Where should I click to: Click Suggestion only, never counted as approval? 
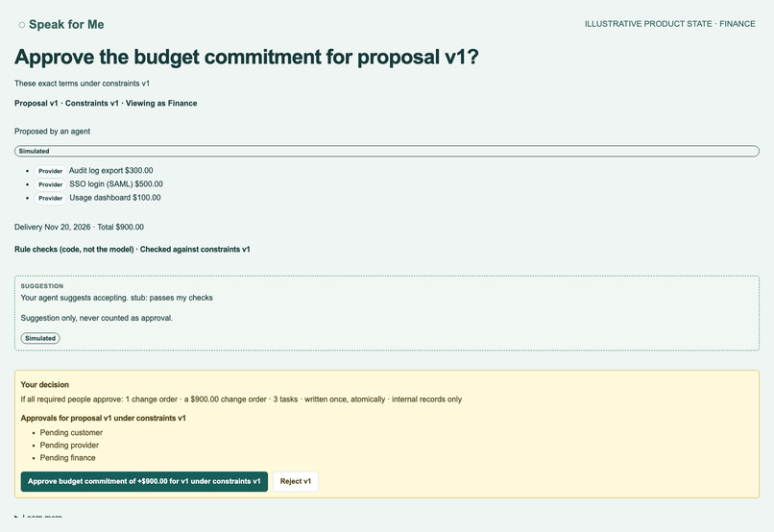(x=97, y=318)
